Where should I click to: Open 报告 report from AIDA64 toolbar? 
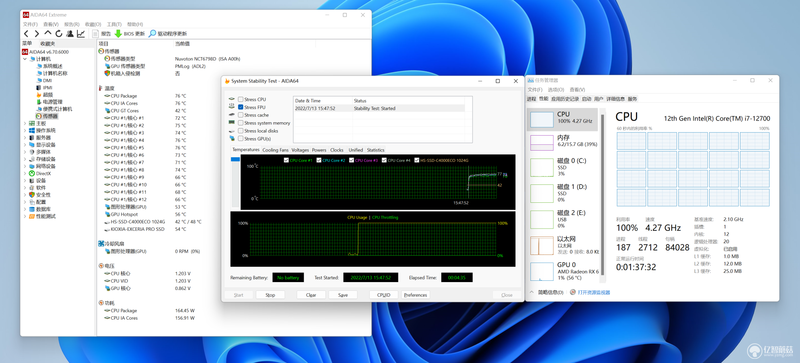[103, 34]
